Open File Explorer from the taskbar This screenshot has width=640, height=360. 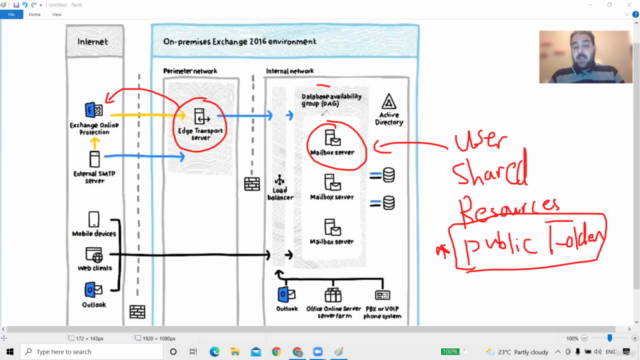click(235, 351)
